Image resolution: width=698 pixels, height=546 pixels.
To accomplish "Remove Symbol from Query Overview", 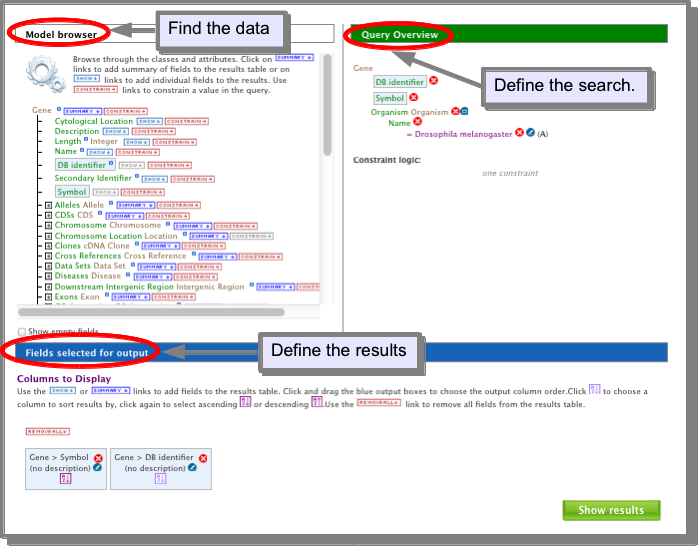I will [414, 97].
